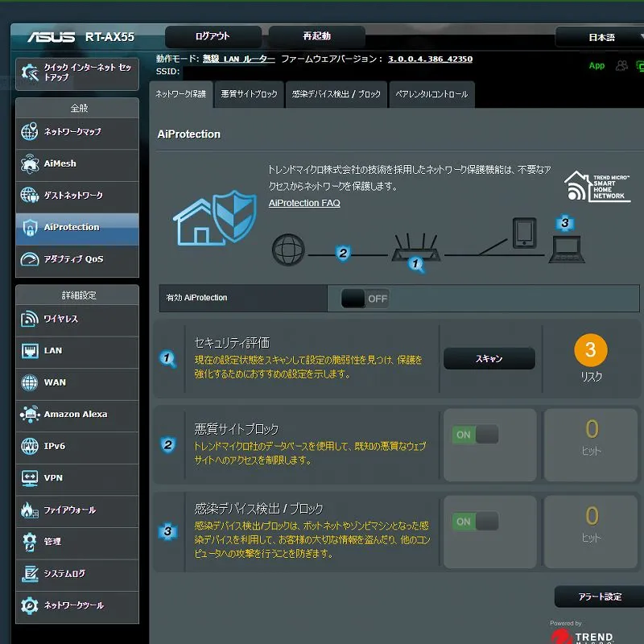Switch to ネットワーク保護 tab

click(180, 94)
